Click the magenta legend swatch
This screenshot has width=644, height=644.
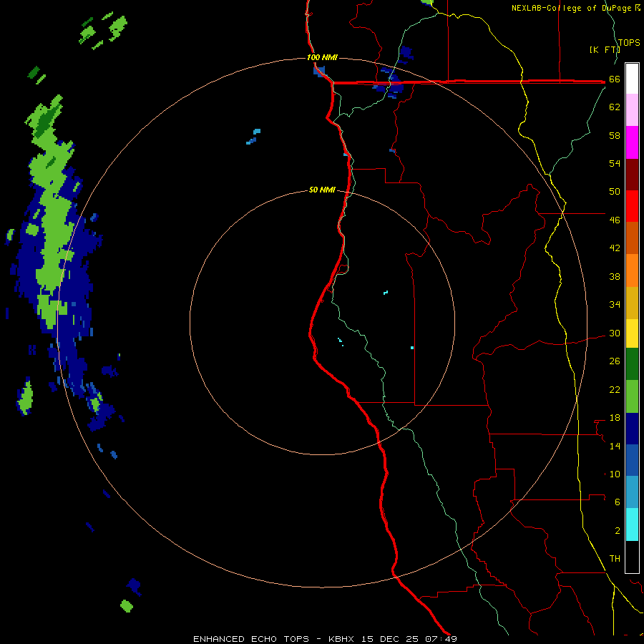coord(632,142)
